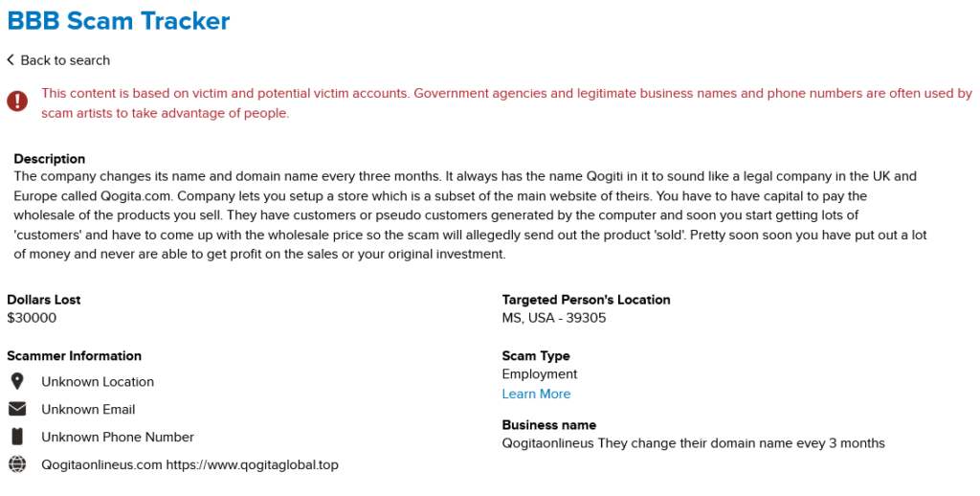Go back via Back to search link
Viewport: 980px width, 496px height.
65,60
